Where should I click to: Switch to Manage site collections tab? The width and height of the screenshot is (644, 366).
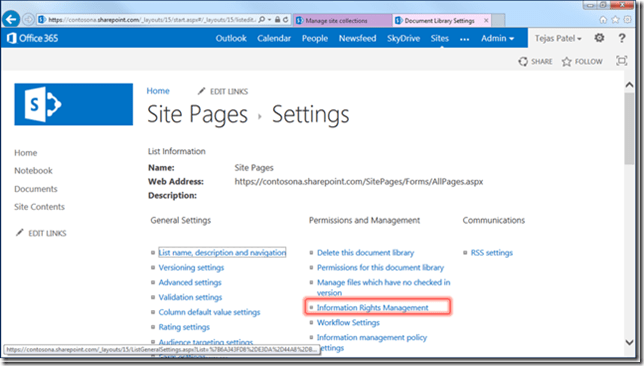pos(342,20)
